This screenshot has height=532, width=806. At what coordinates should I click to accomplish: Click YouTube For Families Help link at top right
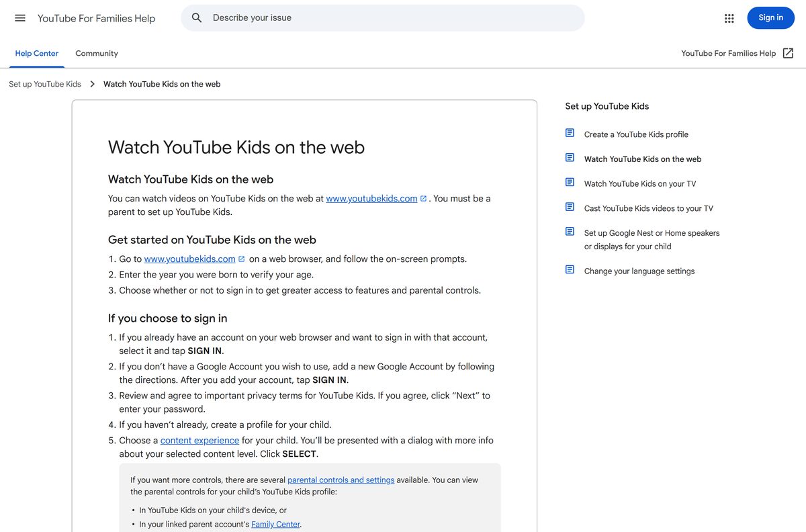[728, 53]
